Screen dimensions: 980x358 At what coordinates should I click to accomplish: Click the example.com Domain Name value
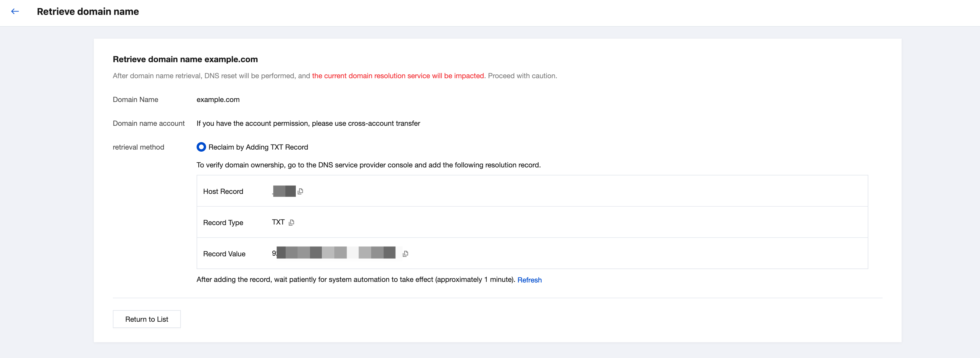click(x=218, y=99)
